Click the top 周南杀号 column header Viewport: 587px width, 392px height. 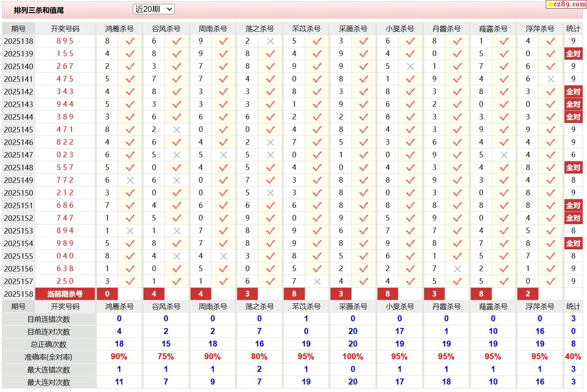(x=213, y=28)
